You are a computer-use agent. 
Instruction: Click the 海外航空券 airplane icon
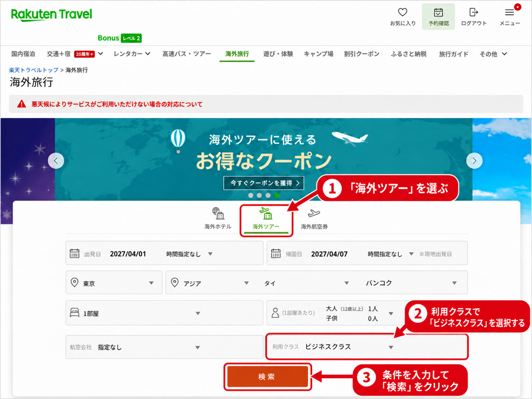pyautogui.click(x=314, y=214)
